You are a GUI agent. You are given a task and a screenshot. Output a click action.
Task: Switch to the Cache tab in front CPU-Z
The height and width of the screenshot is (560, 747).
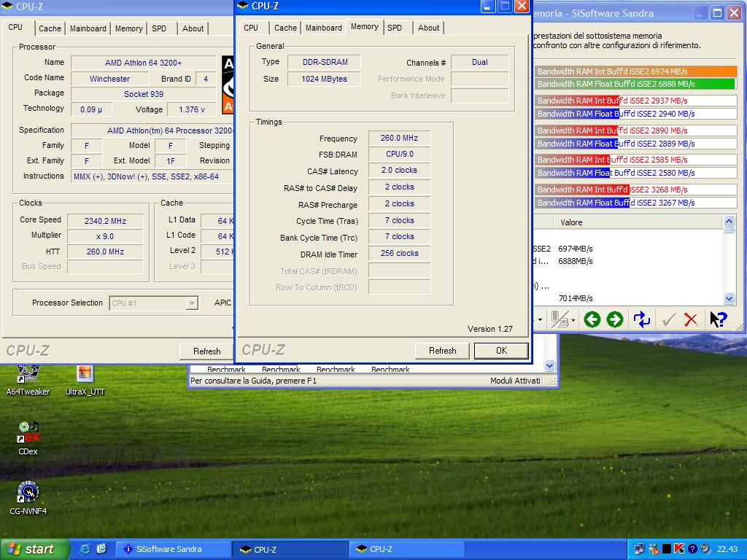coord(285,28)
